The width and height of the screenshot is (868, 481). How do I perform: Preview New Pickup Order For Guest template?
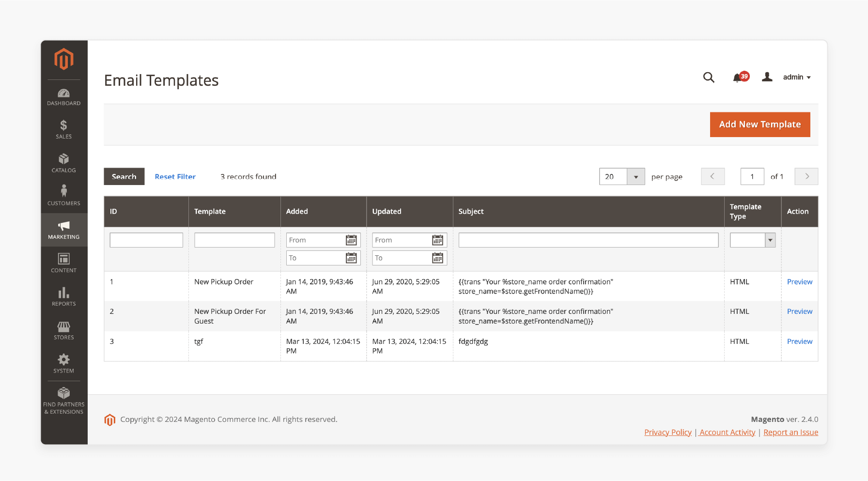(x=800, y=311)
